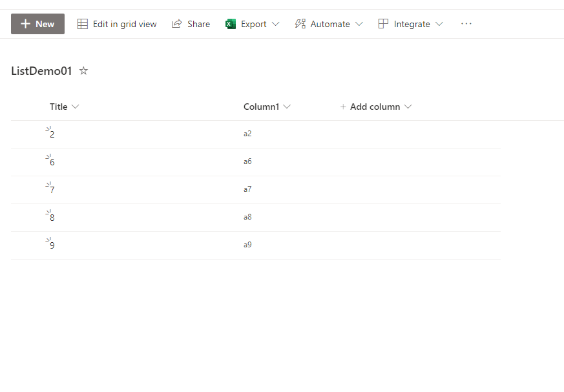Click the new-item glimmer icon on row 7
Viewport: 564px width, 392px height.
pyautogui.click(x=48, y=184)
